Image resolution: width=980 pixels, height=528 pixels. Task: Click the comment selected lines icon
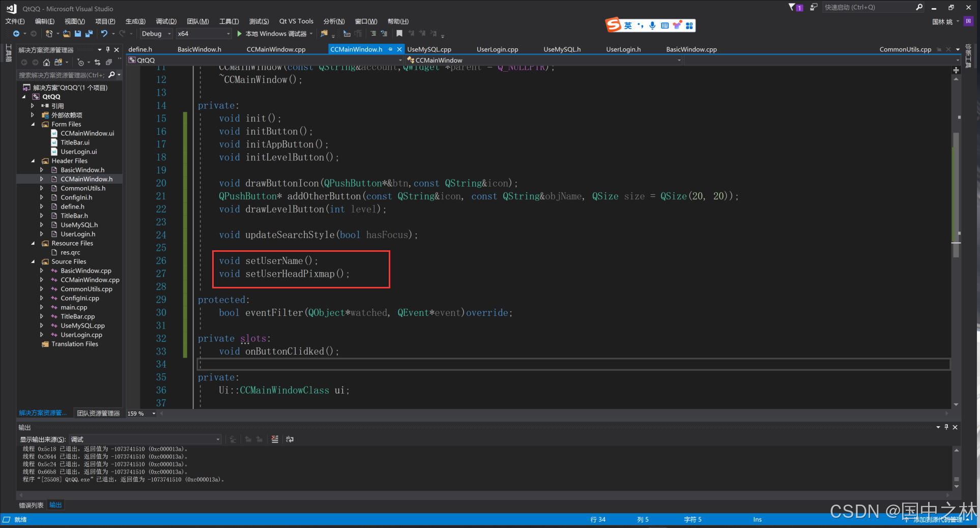pyautogui.click(x=373, y=34)
